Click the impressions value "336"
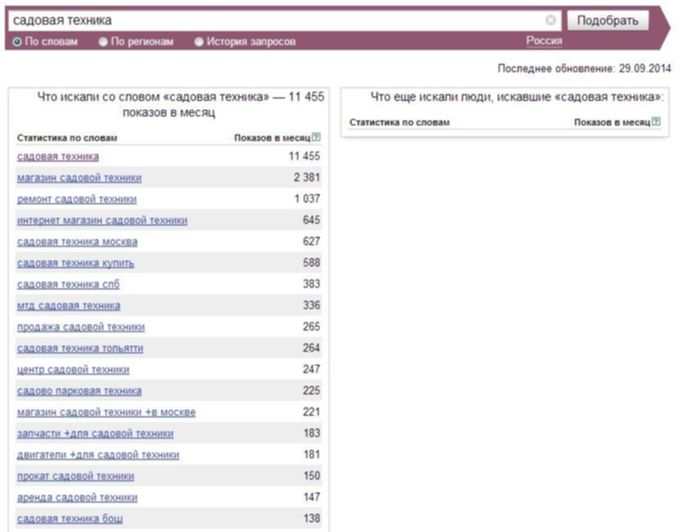This screenshot has width=688, height=532. click(311, 306)
